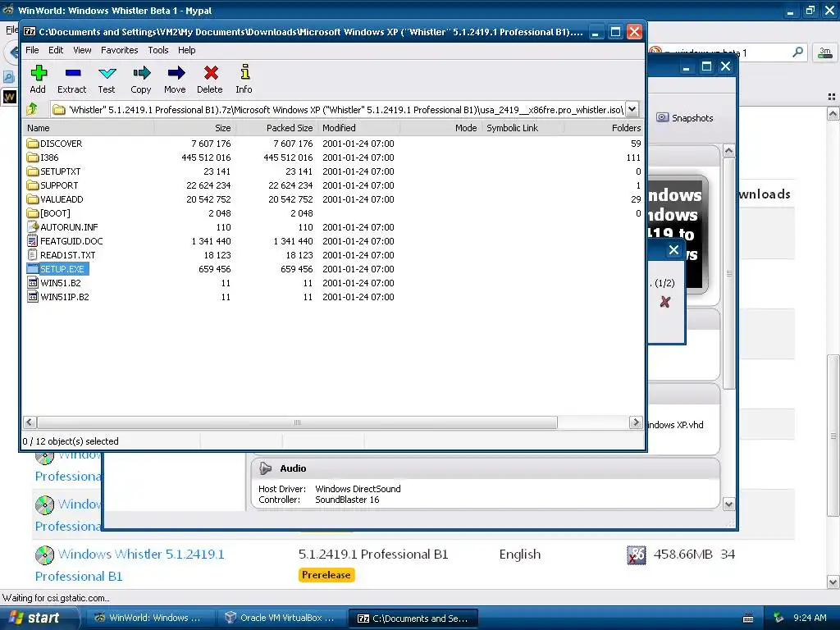Click the browser page scrollbar down arrow
Image resolution: width=840 pixels, height=630 pixels.
coord(833,582)
